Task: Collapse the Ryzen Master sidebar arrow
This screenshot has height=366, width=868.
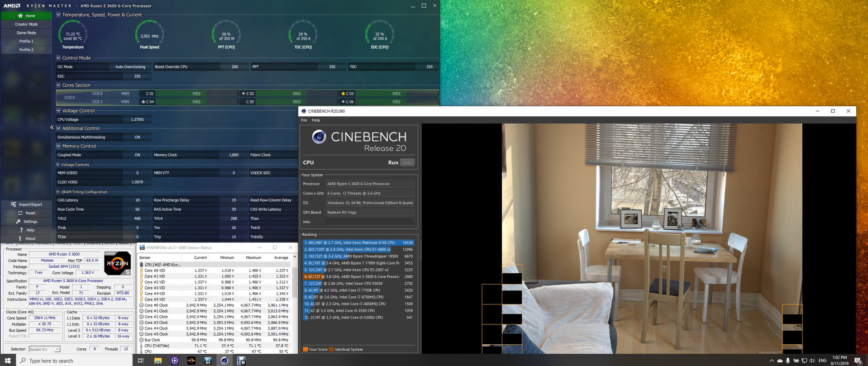Action: (52, 128)
